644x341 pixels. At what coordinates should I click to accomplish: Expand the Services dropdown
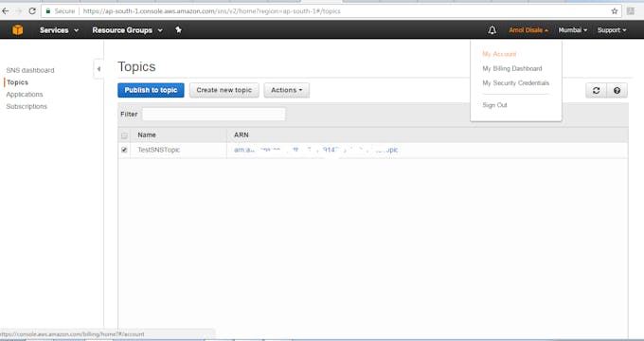(59, 30)
